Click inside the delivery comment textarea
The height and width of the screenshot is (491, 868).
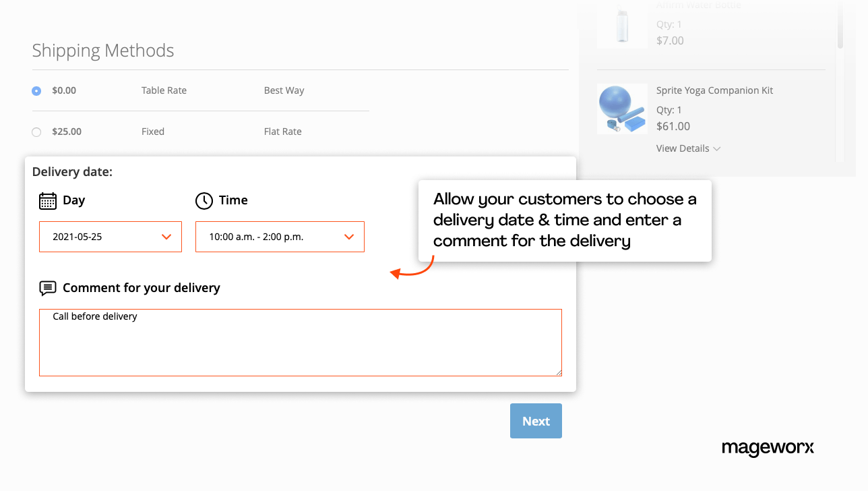click(300, 342)
